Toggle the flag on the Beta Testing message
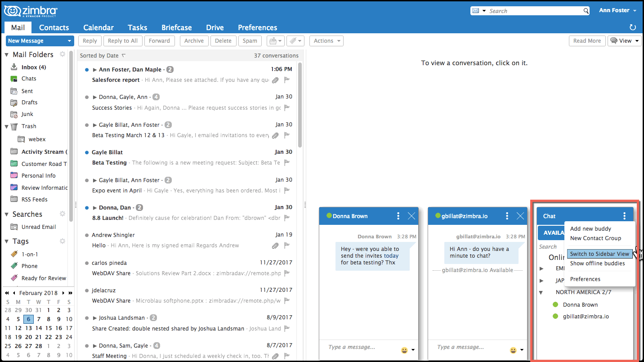The image size is (644, 362). (287, 163)
